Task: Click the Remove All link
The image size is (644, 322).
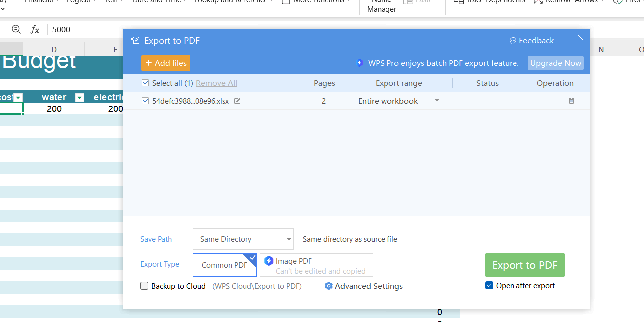Action: (216, 83)
